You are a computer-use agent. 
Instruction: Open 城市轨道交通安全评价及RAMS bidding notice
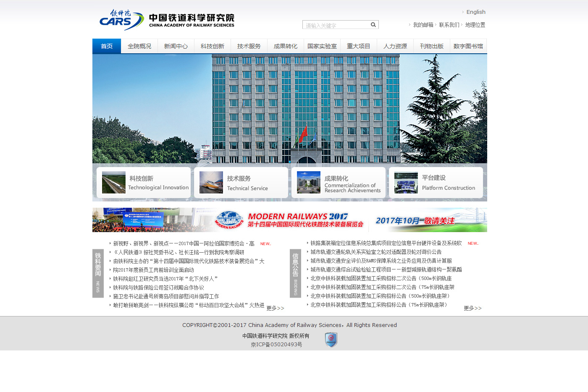(381, 261)
